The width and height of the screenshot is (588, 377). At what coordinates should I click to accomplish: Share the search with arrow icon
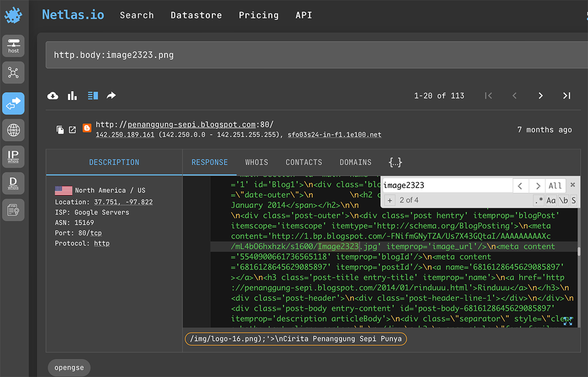111,95
